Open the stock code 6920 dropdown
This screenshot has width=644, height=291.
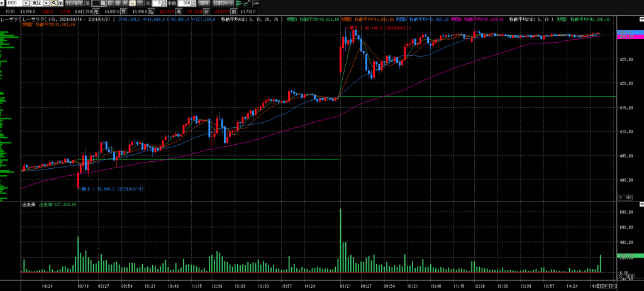pos(26,3)
